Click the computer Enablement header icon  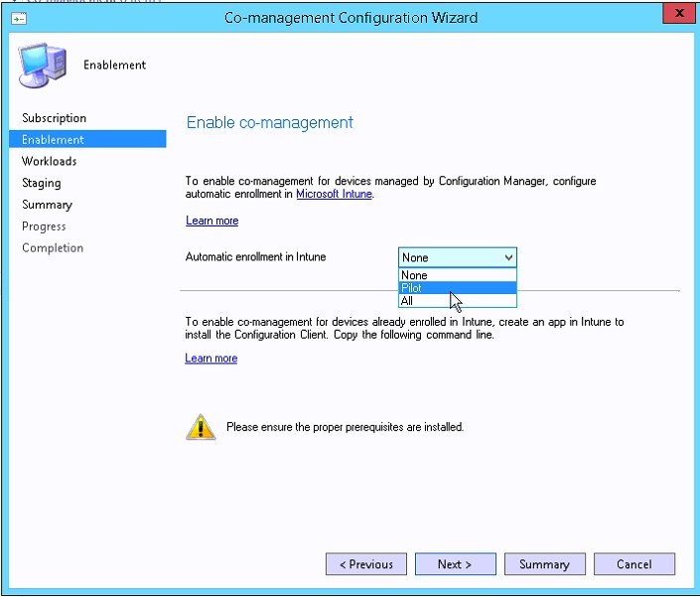click(43, 65)
